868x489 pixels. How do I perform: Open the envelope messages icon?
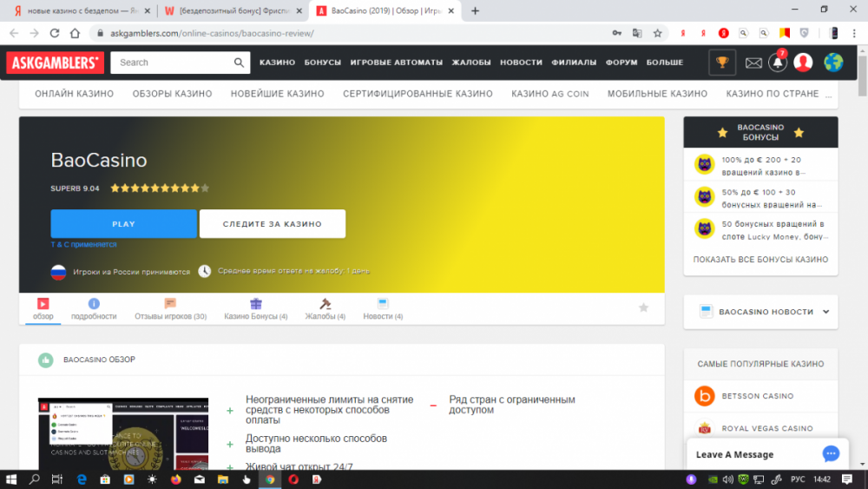(x=753, y=63)
